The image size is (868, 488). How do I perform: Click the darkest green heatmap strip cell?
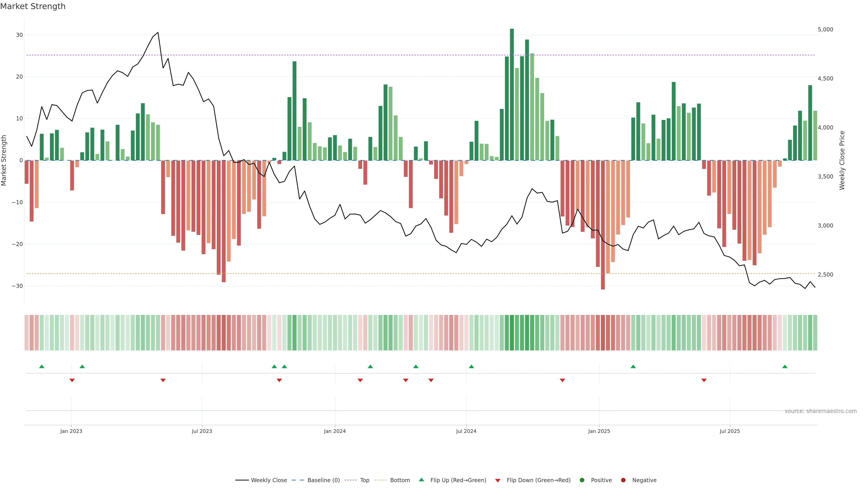512,332
